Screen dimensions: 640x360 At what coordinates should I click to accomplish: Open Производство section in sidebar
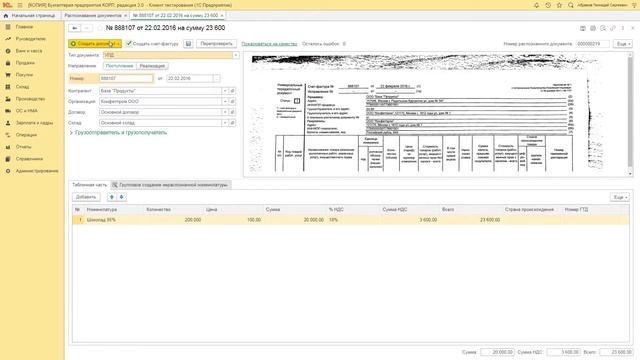click(x=30, y=99)
